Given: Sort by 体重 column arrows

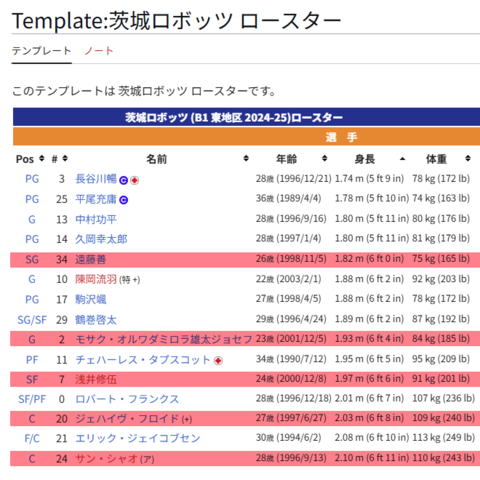Looking at the screenshot, I should point(468,158).
